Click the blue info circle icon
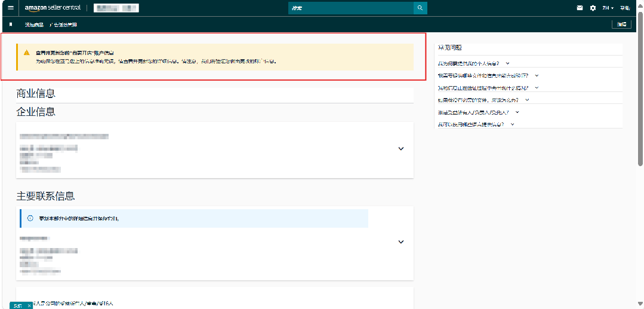 [x=30, y=218]
